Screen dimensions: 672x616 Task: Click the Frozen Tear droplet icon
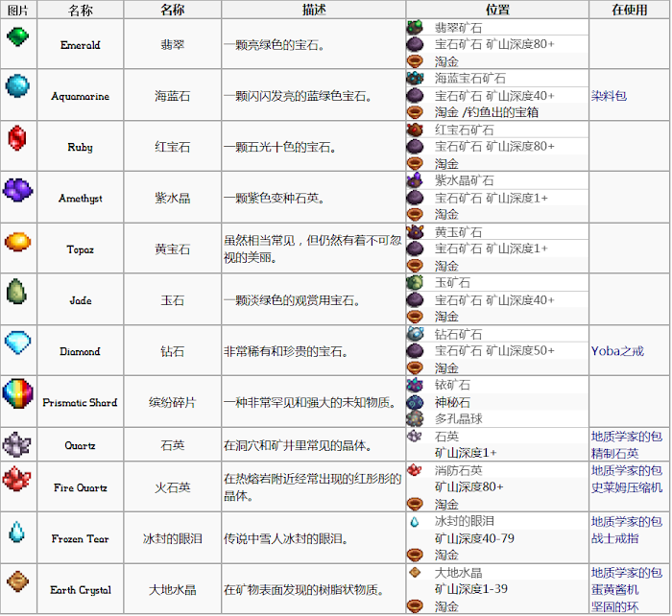16,532
